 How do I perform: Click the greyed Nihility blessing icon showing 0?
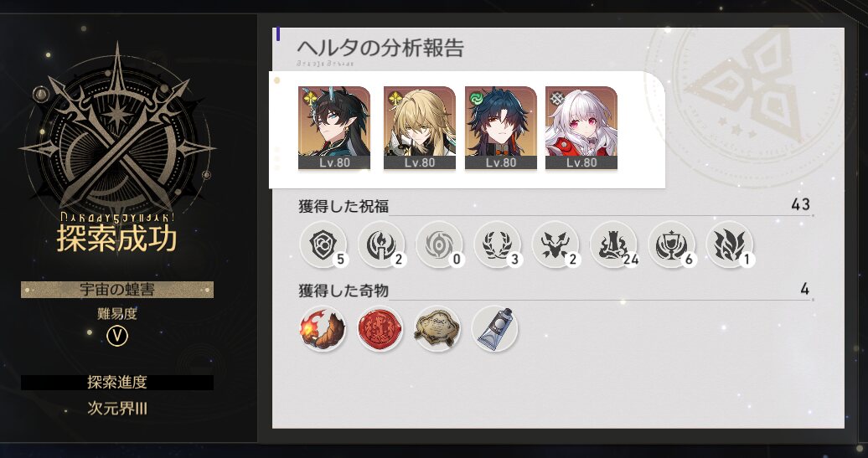pos(440,244)
